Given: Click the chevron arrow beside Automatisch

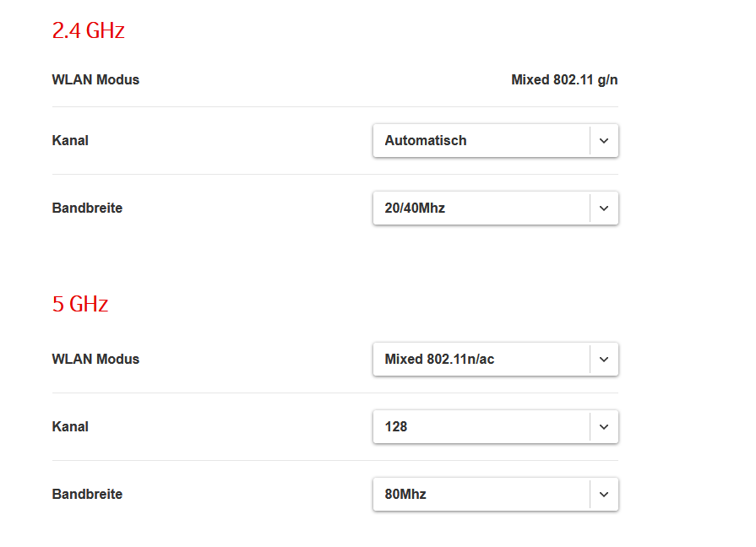Looking at the screenshot, I should 604,141.
